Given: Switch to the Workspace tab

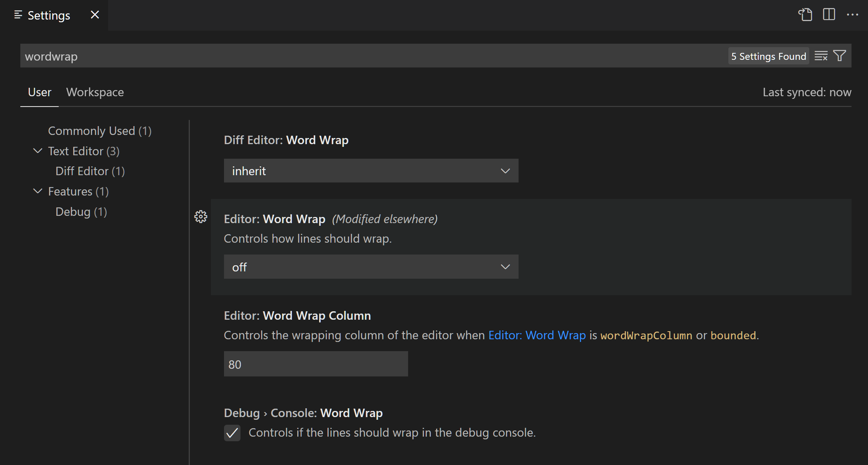Looking at the screenshot, I should pyautogui.click(x=95, y=92).
